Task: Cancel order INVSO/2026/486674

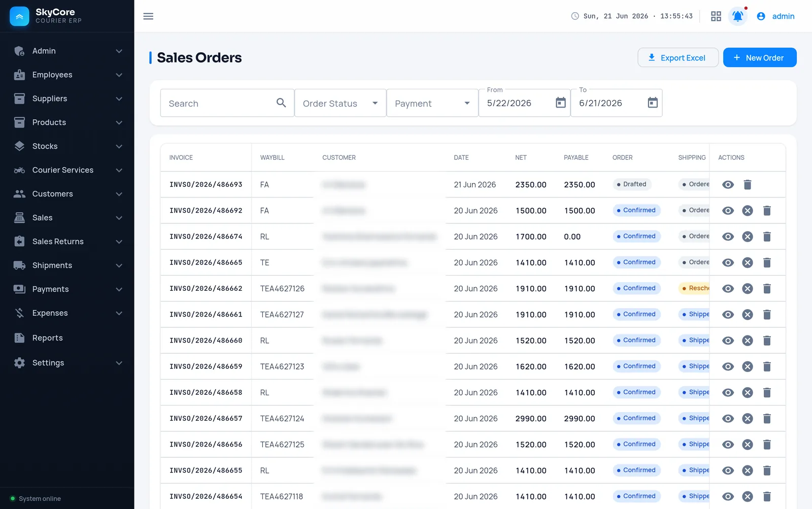Action: point(748,236)
